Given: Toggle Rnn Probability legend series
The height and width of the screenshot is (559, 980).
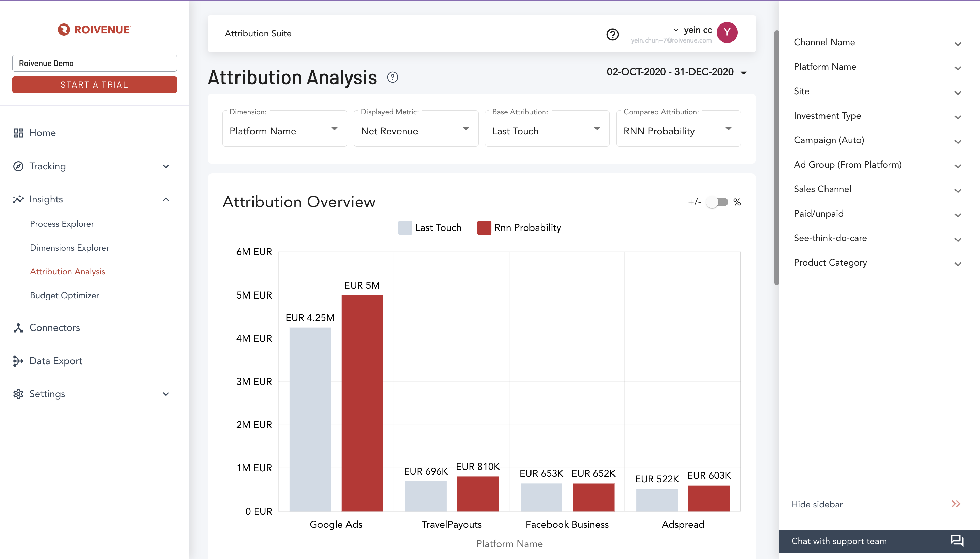Looking at the screenshot, I should point(519,228).
